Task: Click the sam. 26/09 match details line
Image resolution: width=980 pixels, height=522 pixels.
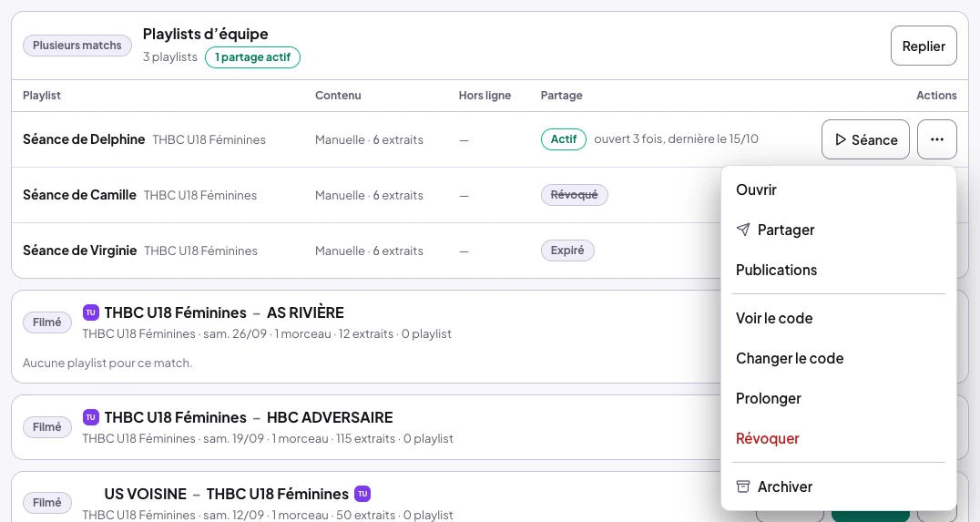Action: click(x=267, y=333)
